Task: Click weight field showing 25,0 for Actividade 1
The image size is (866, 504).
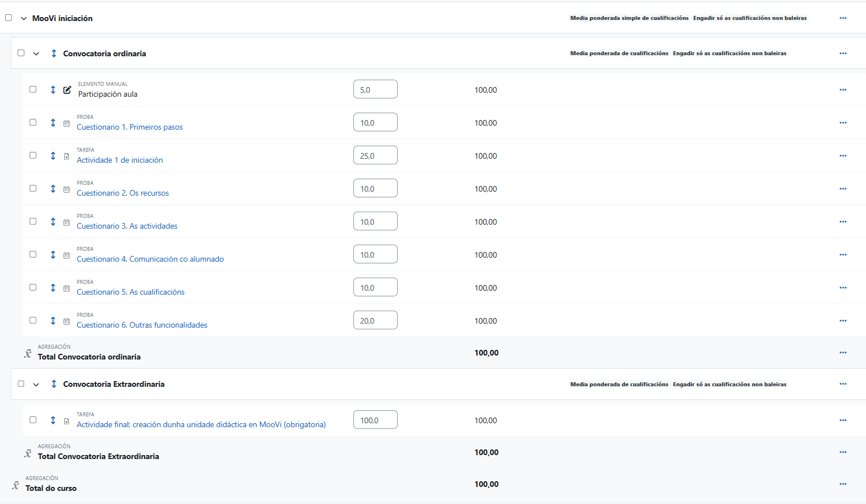Action: click(x=375, y=156)
